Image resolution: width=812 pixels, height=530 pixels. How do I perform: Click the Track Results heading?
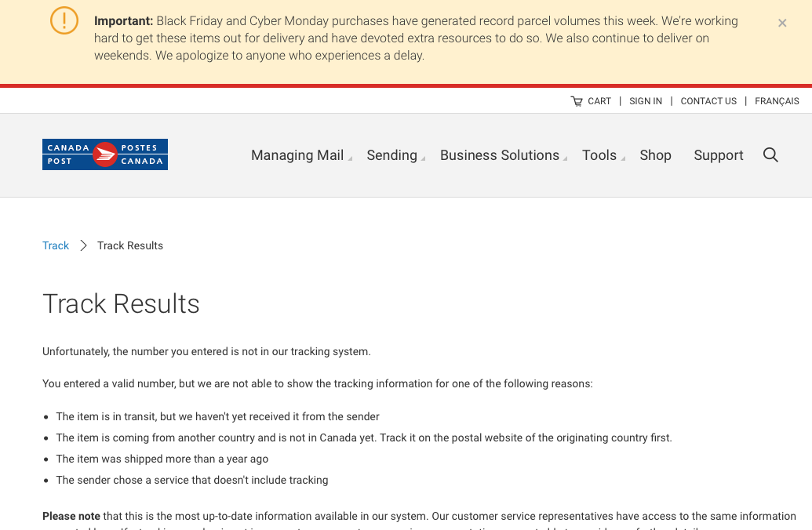(121, 303)
